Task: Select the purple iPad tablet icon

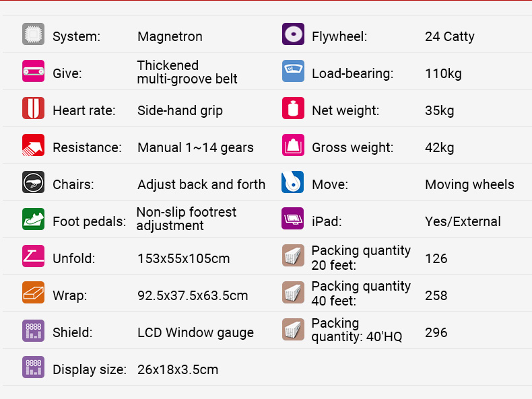Action: (292, 218)
